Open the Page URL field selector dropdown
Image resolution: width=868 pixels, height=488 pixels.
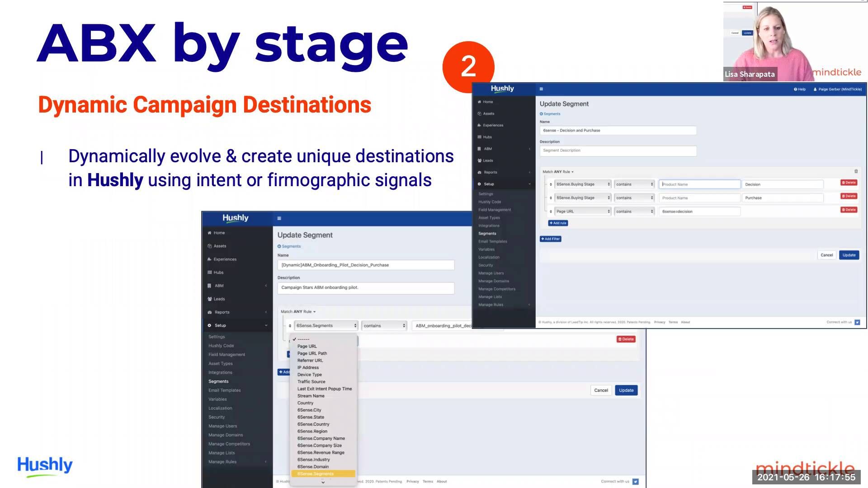pos(582,211)
